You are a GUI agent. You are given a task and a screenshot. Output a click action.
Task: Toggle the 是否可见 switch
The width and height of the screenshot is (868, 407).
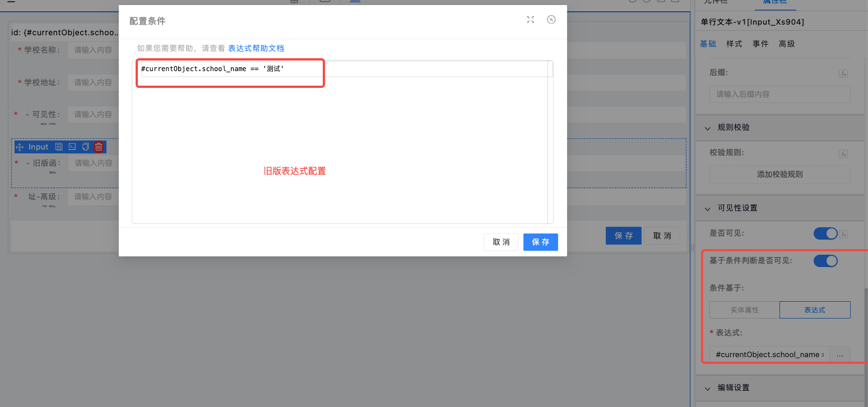coord(825,233)
